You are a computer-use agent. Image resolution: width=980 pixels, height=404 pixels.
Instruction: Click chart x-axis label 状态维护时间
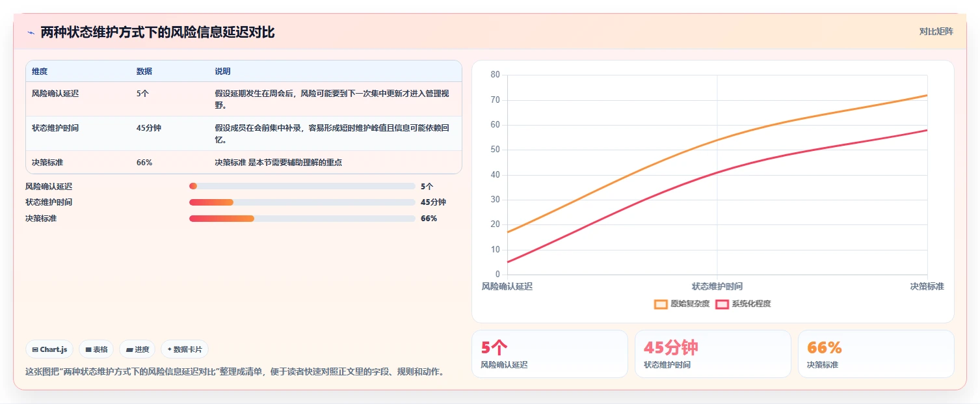click(717, 286)
